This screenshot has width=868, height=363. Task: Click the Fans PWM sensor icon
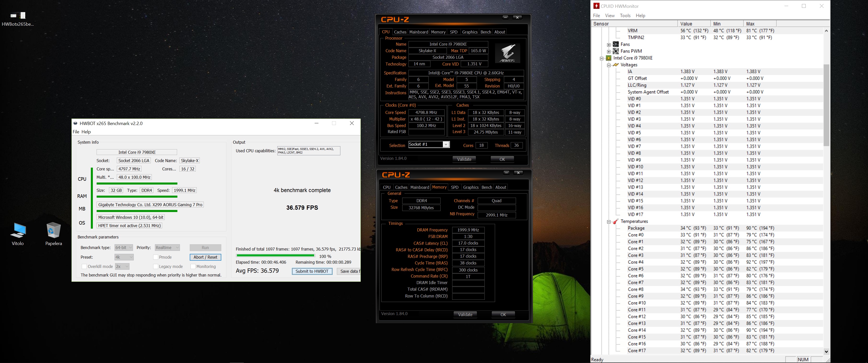click(616, 51)
